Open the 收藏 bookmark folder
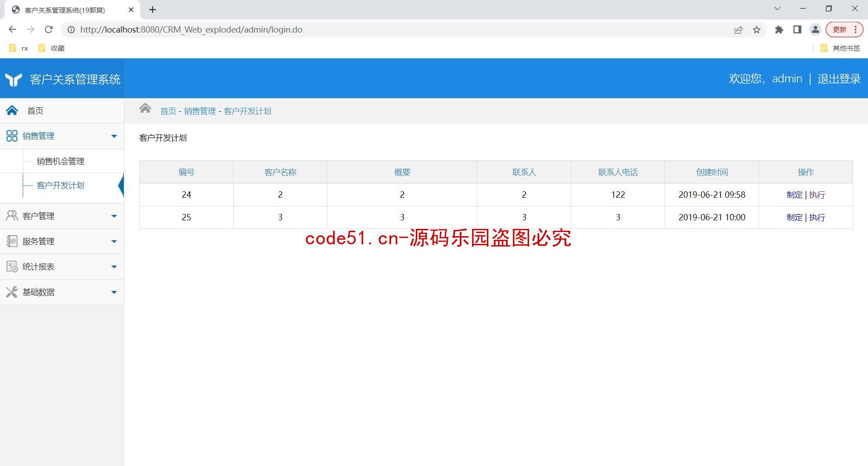 (52, 48)
